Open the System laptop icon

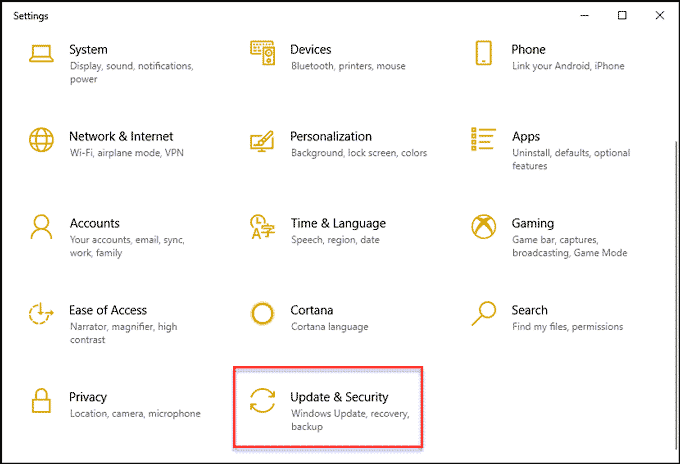[x=41, y=54]
